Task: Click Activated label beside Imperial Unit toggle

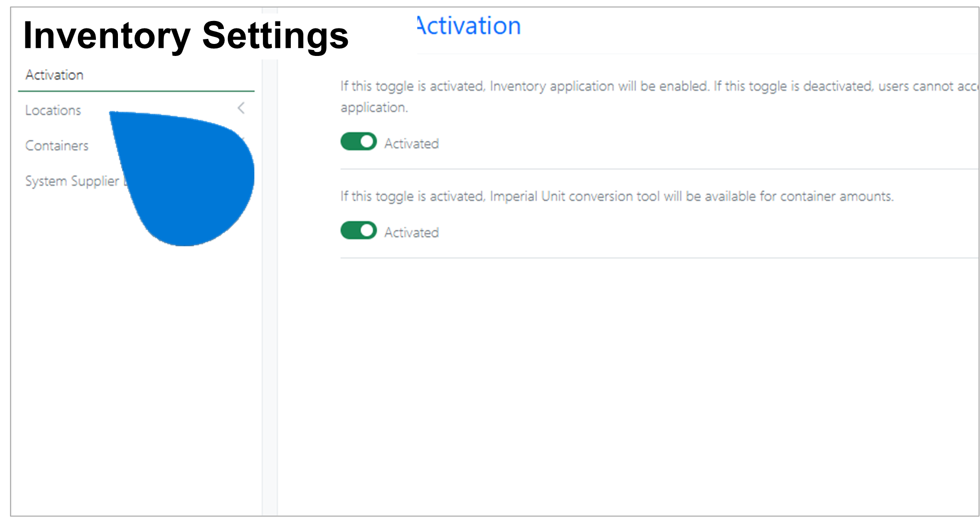Action: pyautogui.click(x=412, y=233)
